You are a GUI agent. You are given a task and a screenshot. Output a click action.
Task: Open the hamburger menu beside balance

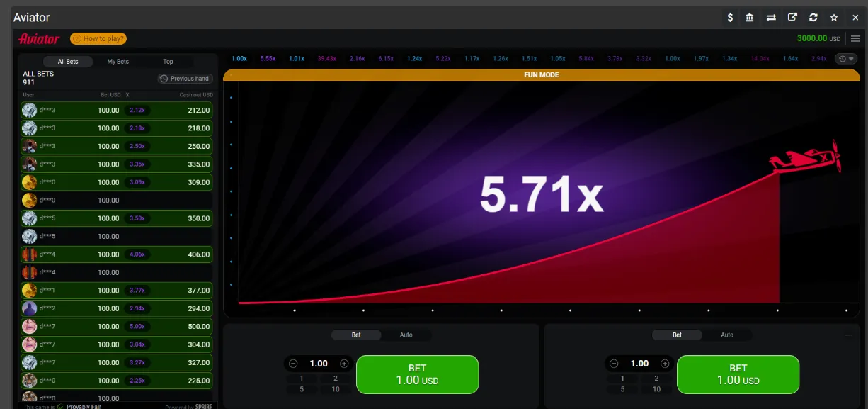coord(855,38)
